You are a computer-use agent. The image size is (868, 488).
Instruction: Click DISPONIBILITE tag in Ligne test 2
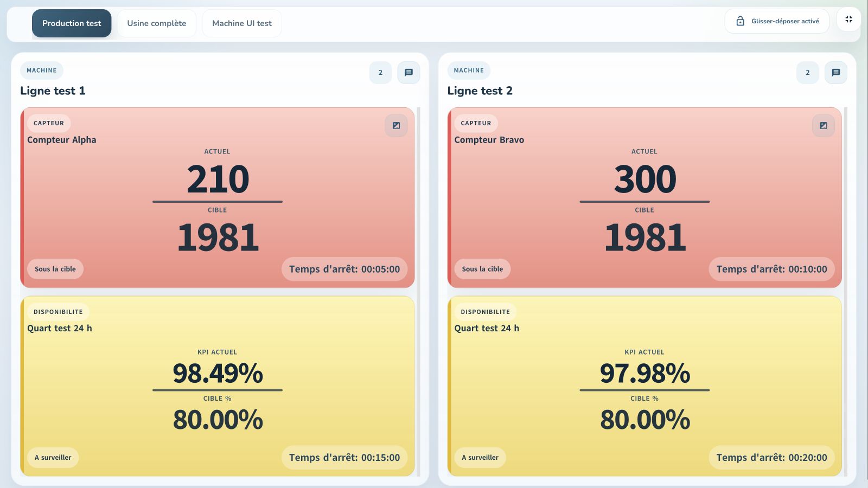[x=486, y=312]
